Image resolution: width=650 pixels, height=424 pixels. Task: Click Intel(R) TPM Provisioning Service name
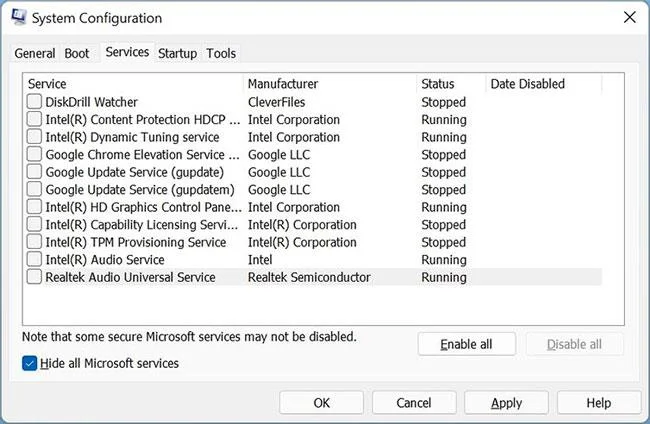136,242
